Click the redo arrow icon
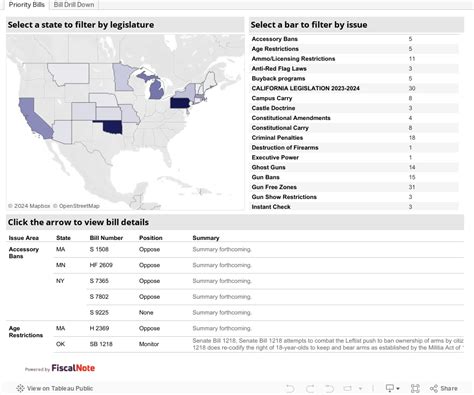 [x=310, y=388]
